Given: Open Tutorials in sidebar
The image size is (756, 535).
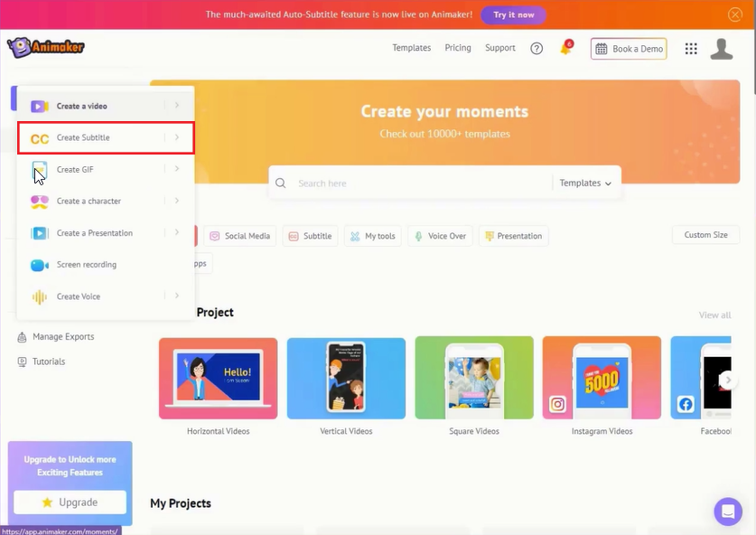Looking at the screenshot, I should (x=42, y=361).
